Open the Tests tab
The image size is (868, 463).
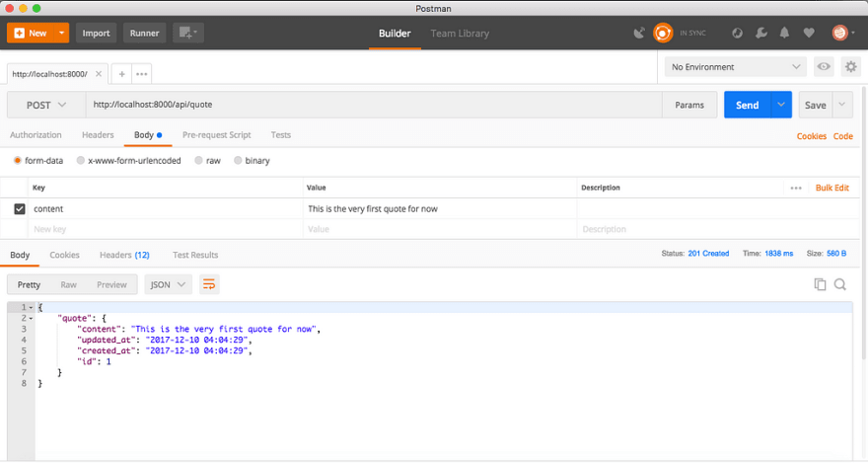tap(281, 135)
